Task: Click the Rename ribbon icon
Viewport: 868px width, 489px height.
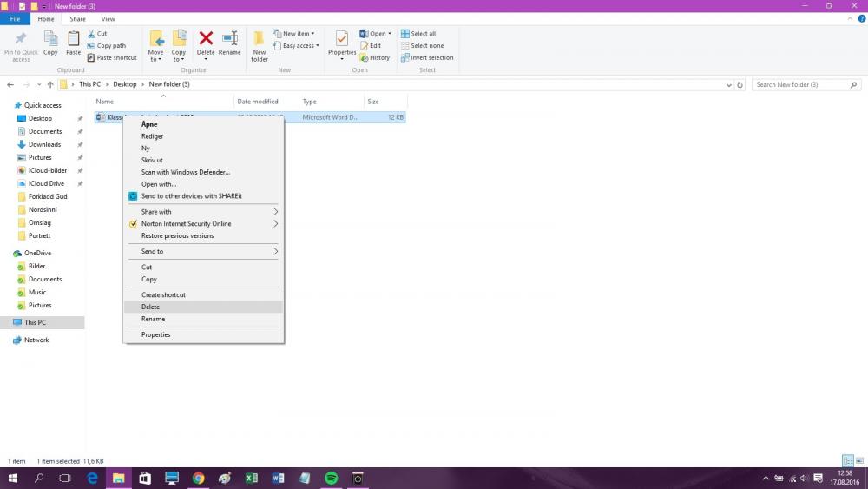Action: point(230,38)
